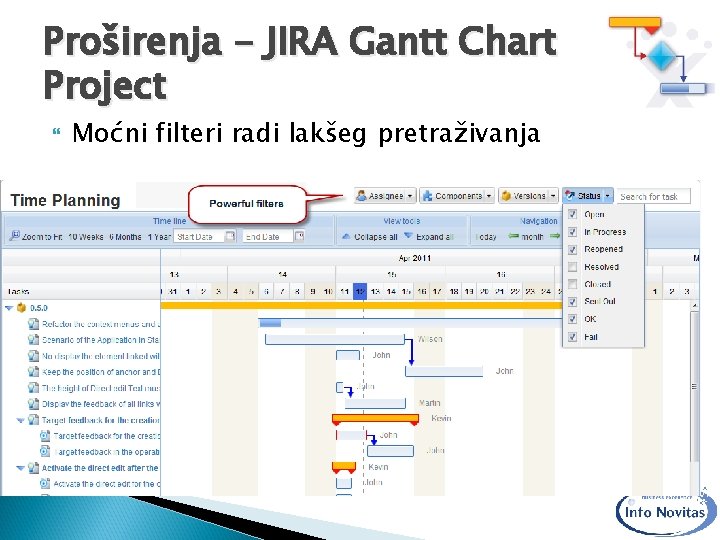Screen dimensions: 720x540
Task: Click Expand all in View tools
Action: pos(428,237)
